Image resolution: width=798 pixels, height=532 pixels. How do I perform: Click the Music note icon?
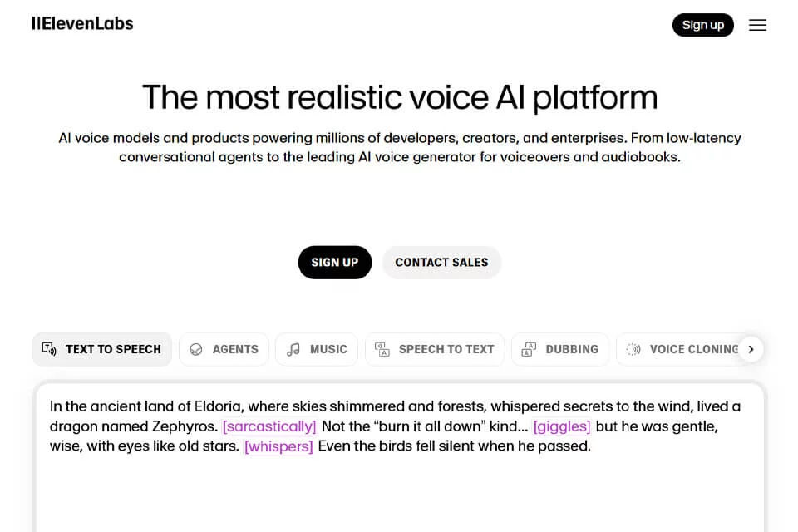(x=293, y=349)
